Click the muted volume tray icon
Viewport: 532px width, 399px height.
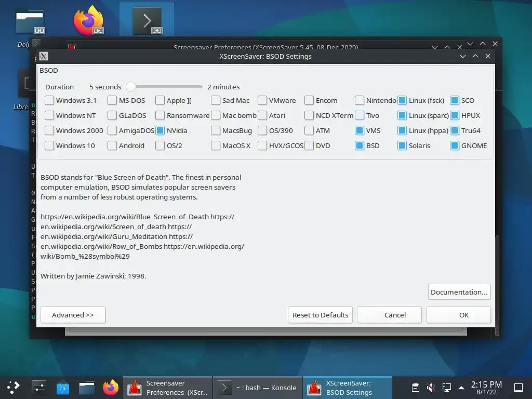431,388
